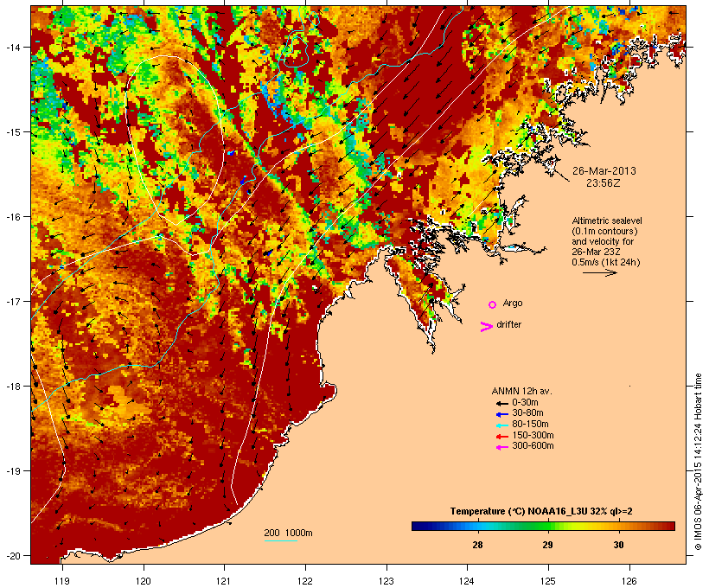The image size is (709, 588).
Task: Click the '29' temperature scale value
Action: 547,545
